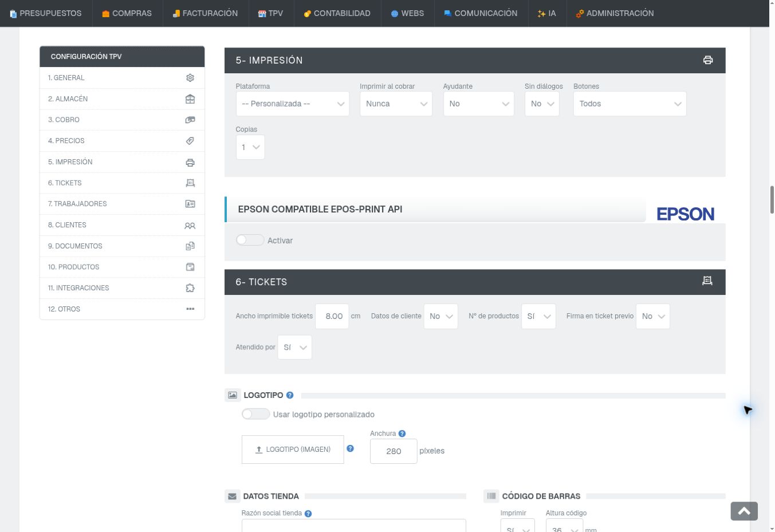This screenshot has height=532, width=775.
Task: Open the Atendido por dropdown
Action: 294,347
